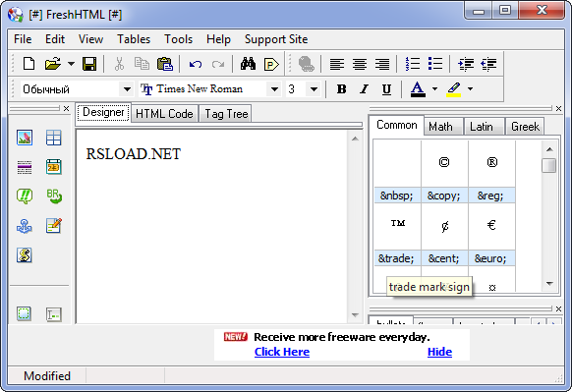The image size is (572, 392).
Task: Undo the last action
Action: coord(196,64)
